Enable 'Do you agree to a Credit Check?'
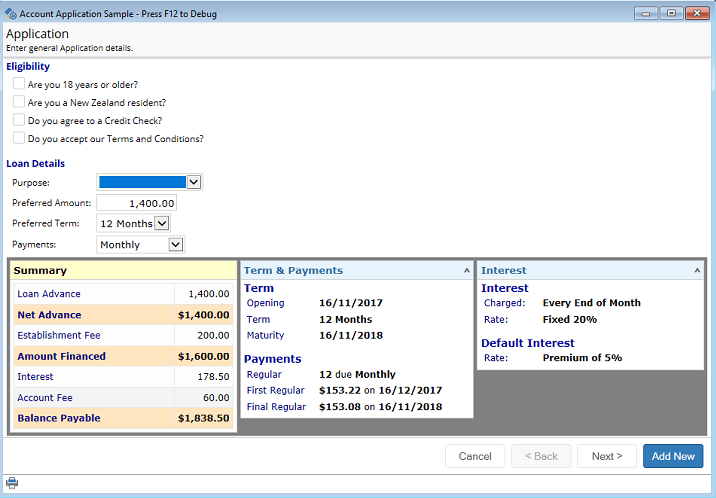The image size is (716, 498). [19, 120]
